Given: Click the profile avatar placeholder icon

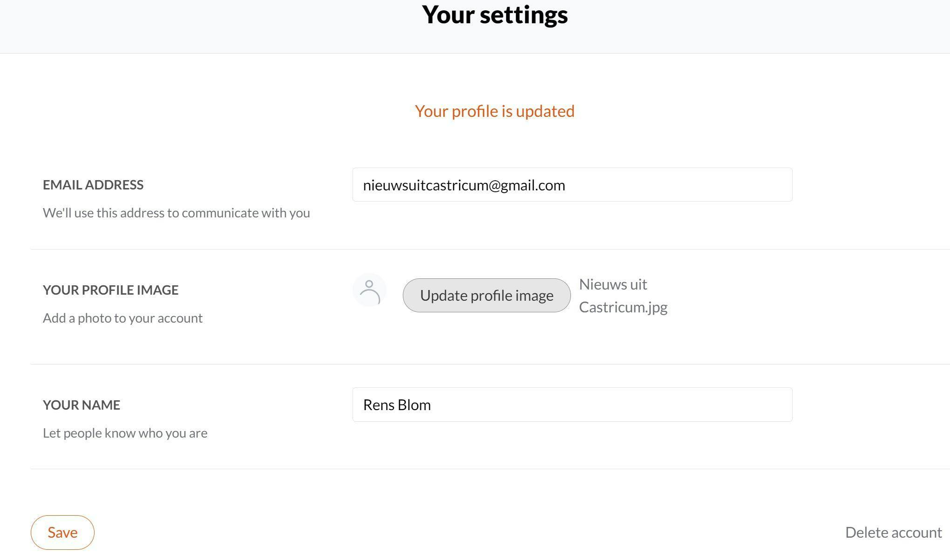Looking at the screenshot, I should [x=369, y=290].
